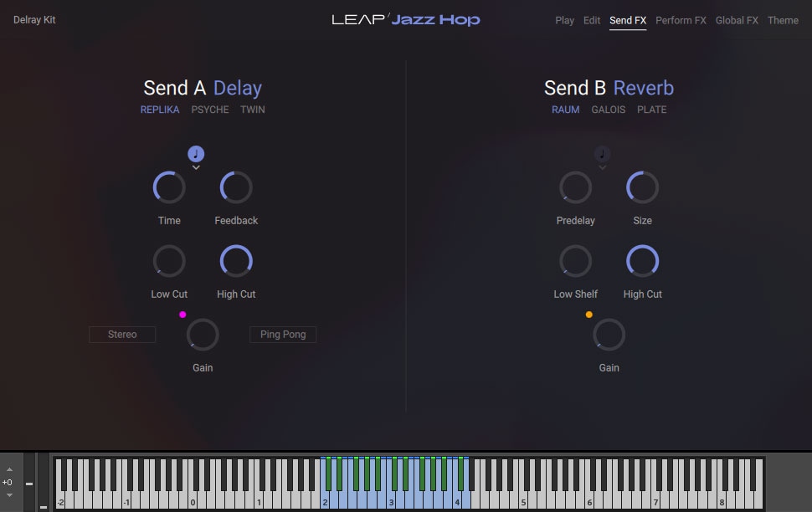Click the orange dot above Send B Gain
812x512 pixels.
coord(589,315)
